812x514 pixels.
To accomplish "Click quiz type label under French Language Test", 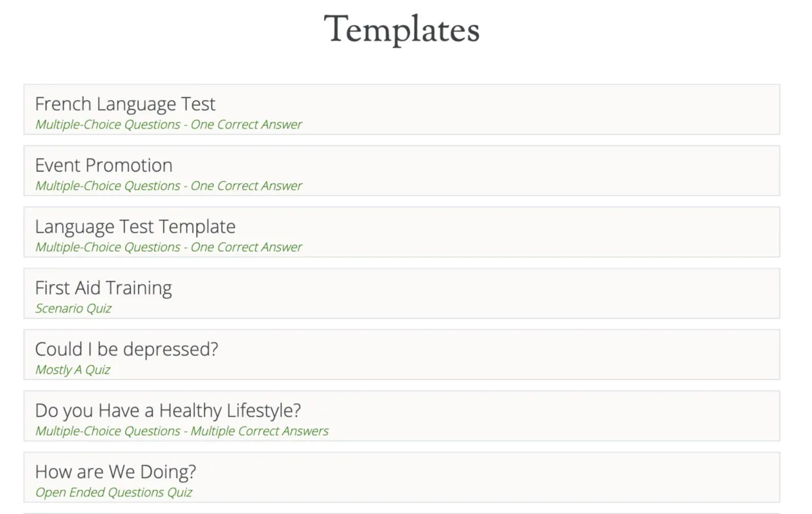I will 168,124.
